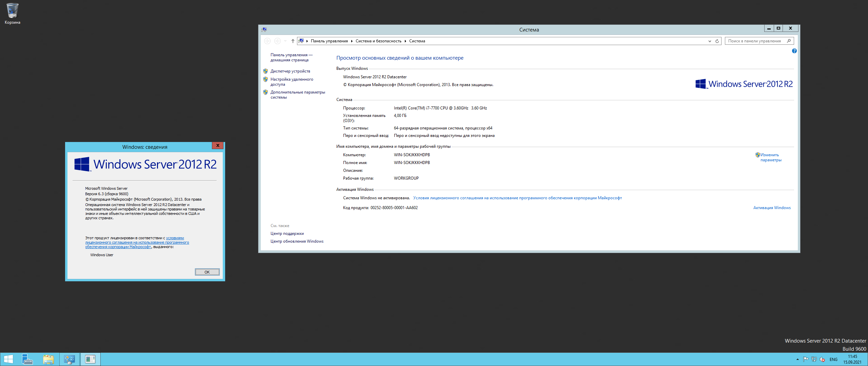Expand the arrow before Панель управления breadcrumb
The height and width of the screenshot is (366, 868).
pyautogui.click(x=307, y=41)
